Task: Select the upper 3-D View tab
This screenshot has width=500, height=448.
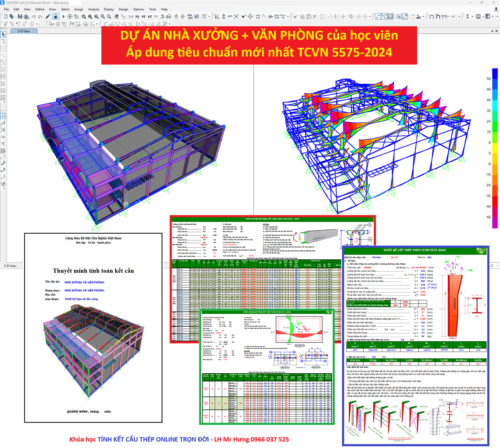Action: click(x=24, y=31)
